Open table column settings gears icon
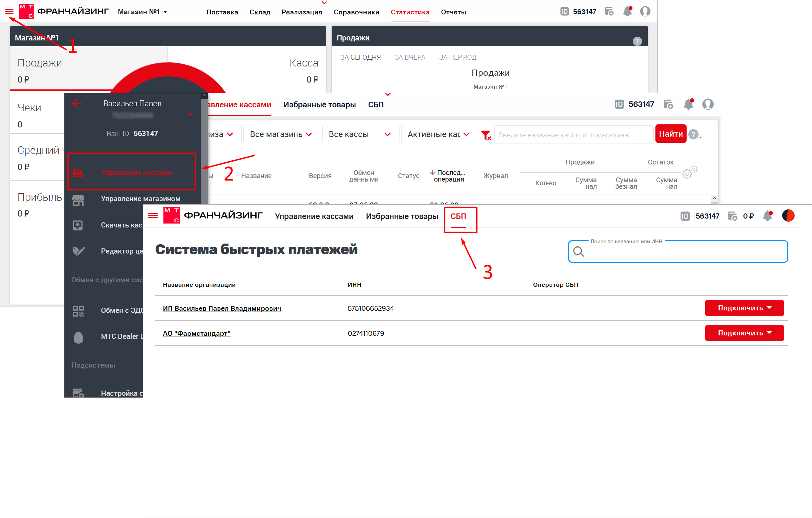 coord(690,172)
